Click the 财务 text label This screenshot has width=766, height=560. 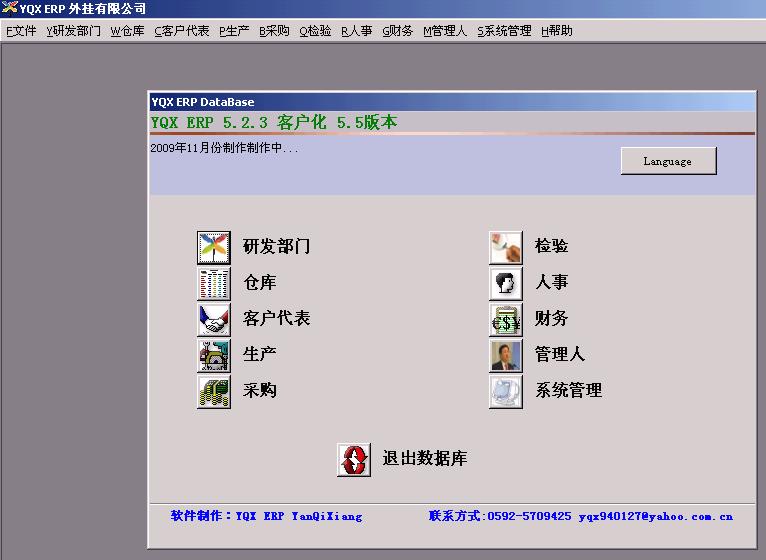click(x=552, y=318)
